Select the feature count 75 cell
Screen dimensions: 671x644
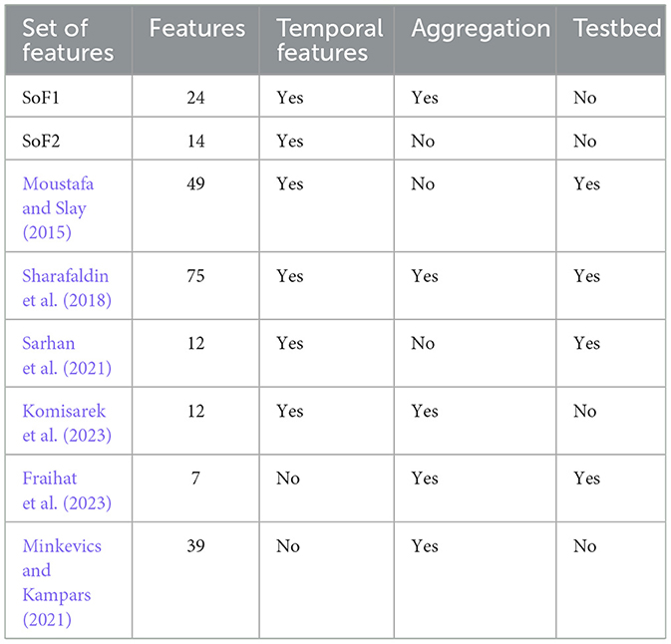point(195,276)
